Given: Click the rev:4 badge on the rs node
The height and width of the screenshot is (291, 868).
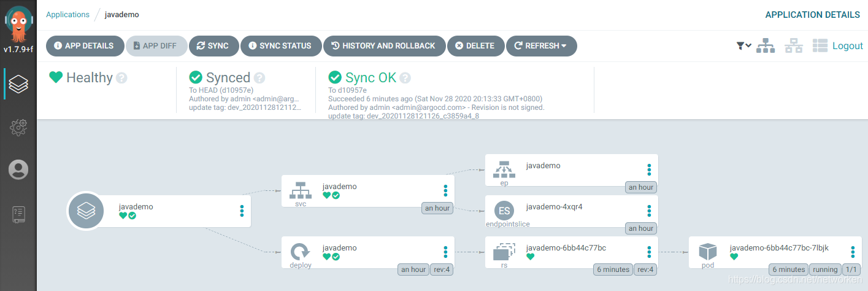Looking at the screenshot, I should point(645,270).
